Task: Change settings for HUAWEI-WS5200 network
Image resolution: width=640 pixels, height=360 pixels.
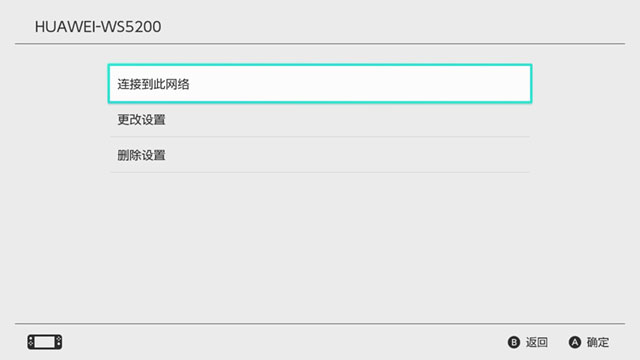Action: pyautogui.click(x=320, y=120)
